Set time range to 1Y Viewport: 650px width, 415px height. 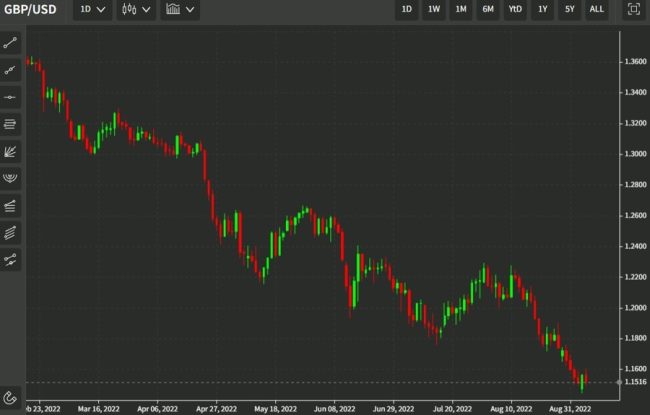point(543,9)
